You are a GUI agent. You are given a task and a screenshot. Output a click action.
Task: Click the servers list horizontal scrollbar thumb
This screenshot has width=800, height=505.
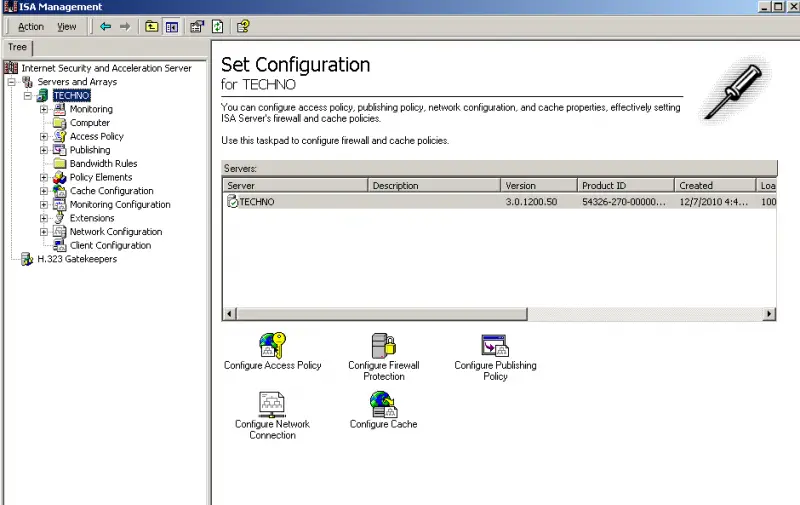382,314
